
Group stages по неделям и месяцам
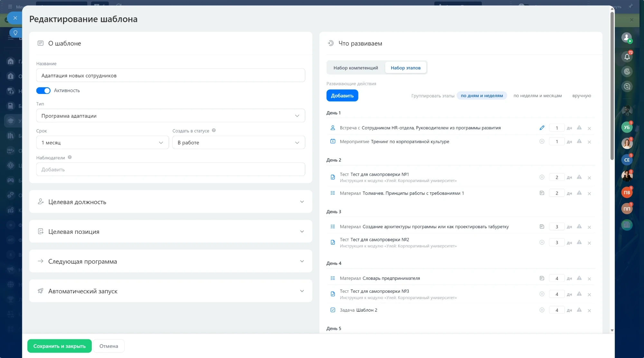(x=537, y=96)
